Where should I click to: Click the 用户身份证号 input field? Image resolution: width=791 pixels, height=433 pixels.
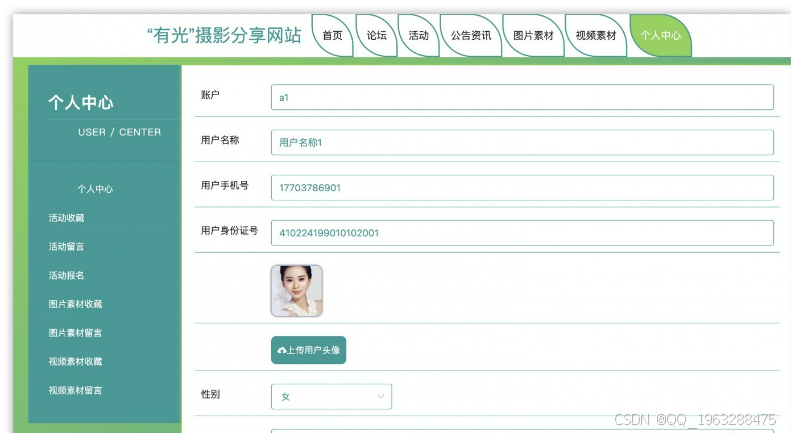[522, 233]
